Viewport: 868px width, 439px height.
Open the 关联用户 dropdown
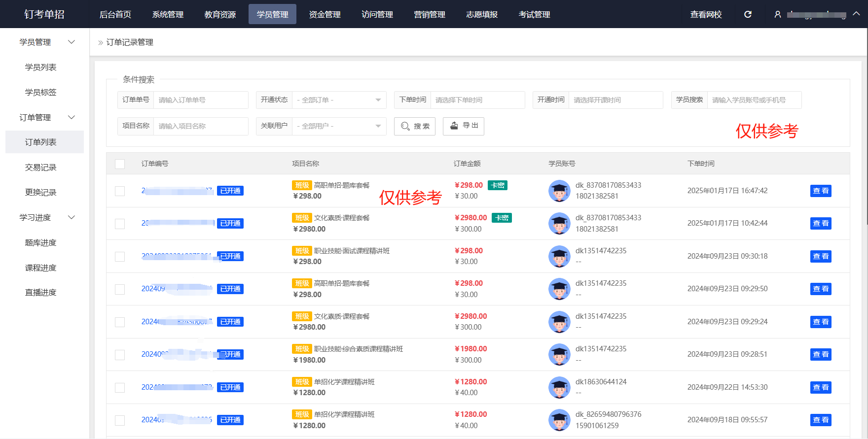(339, 126)
